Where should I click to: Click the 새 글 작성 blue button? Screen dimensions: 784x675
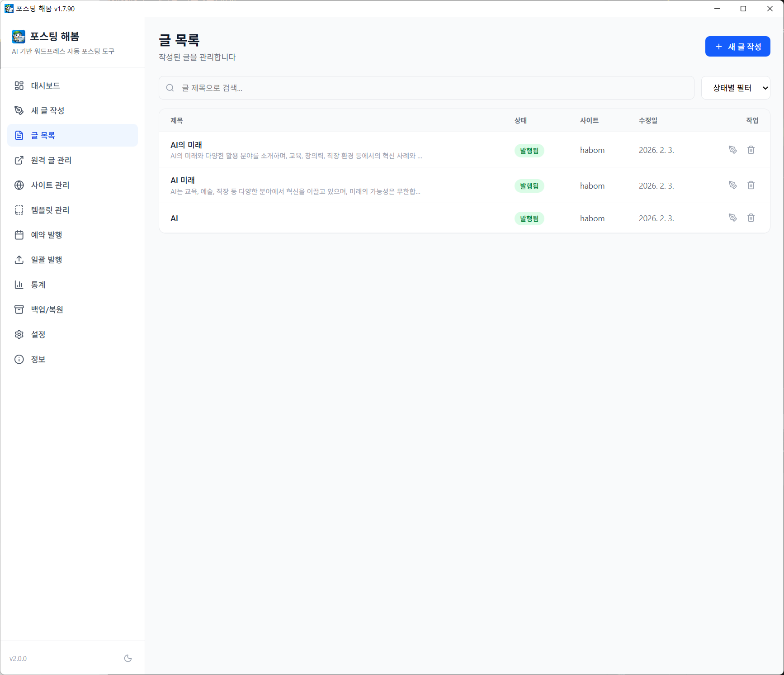coord(737,47)
